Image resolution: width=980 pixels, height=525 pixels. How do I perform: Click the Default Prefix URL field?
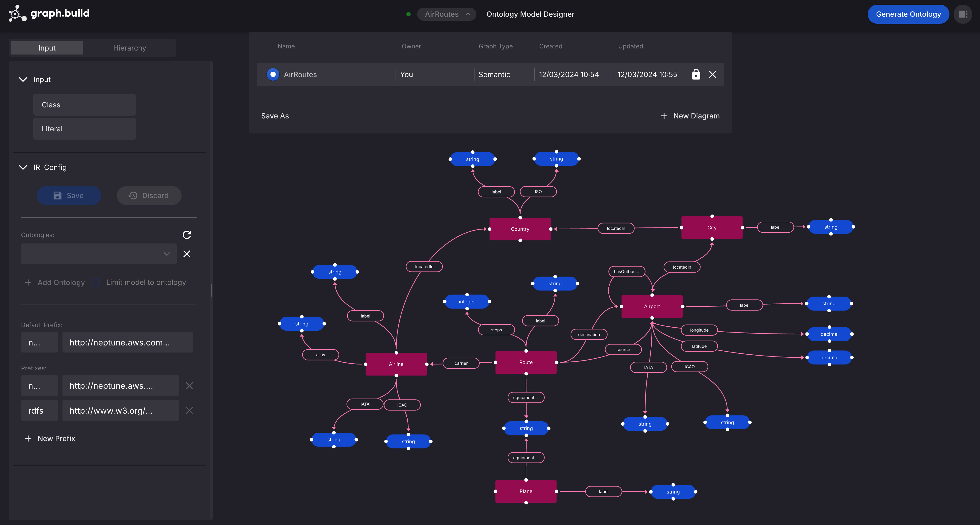click(x=128, y=342)
